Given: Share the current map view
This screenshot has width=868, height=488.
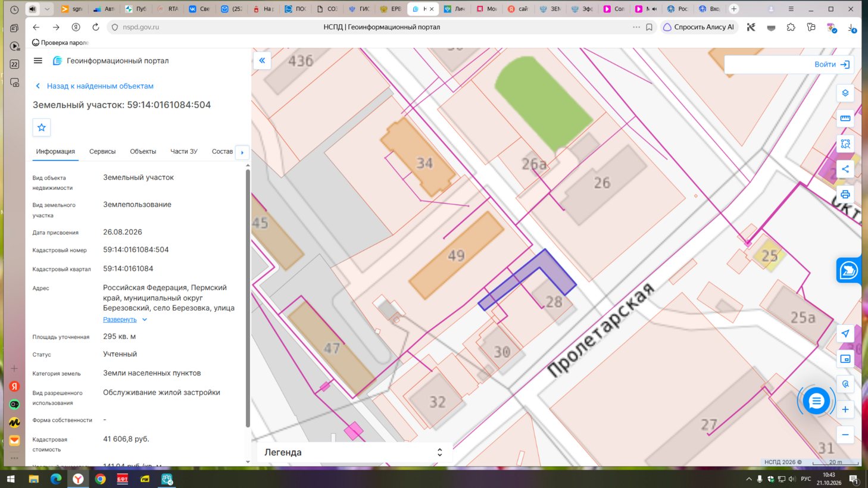Looking at the screenshot, I should click(x=845, y=169).
